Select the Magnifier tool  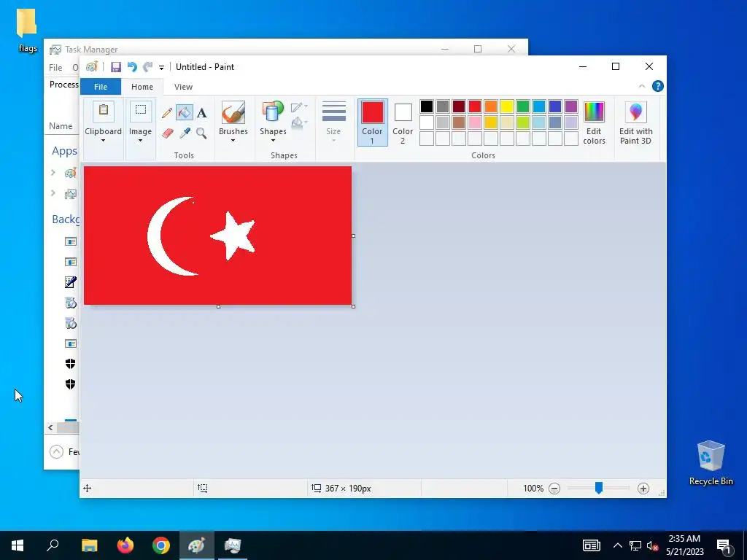[x=201, y=133]
